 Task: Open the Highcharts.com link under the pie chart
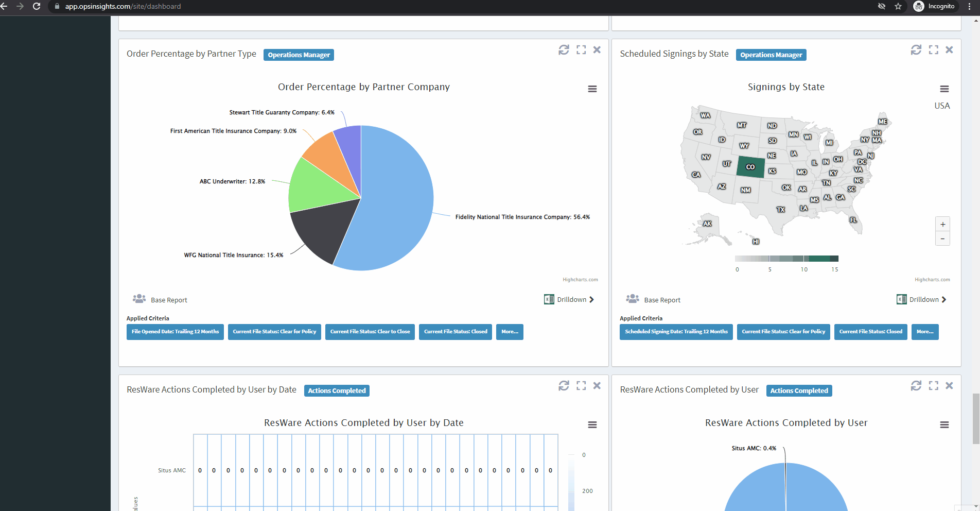(x=580, y=280)
